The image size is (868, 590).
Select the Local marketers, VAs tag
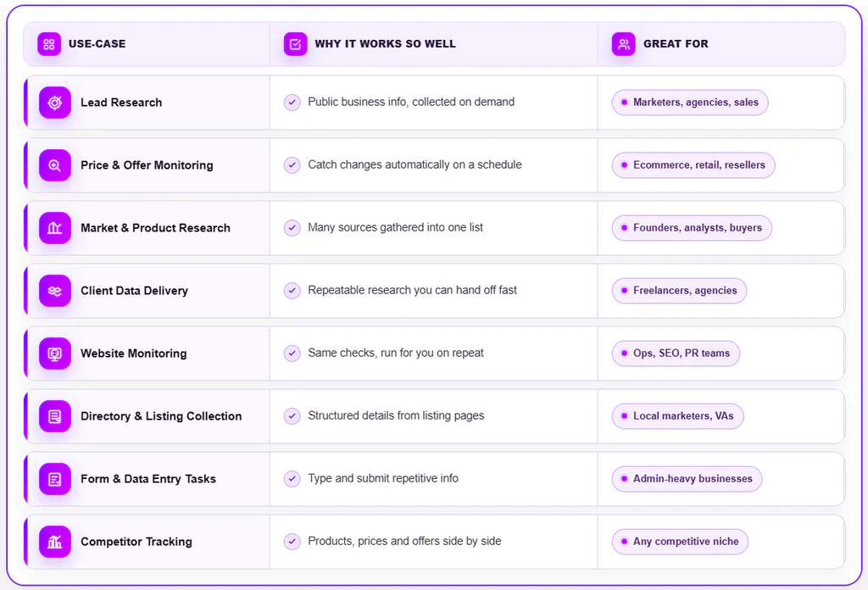677,416
